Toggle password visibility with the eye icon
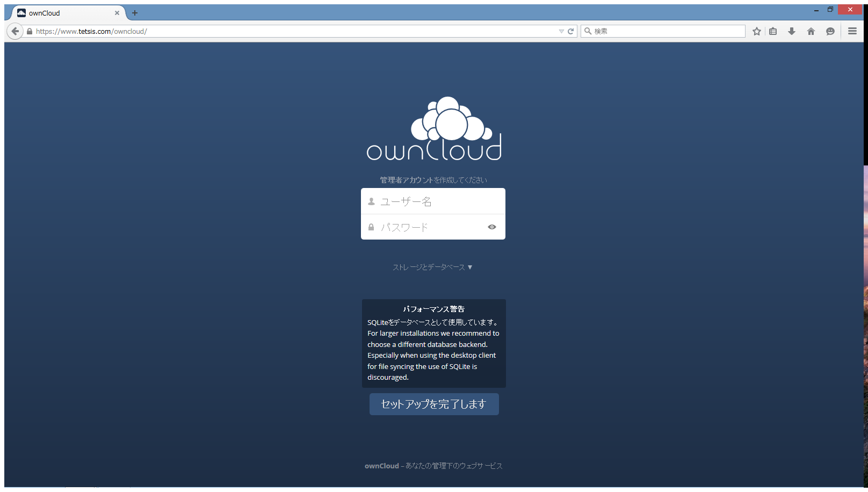The image size is (868, 492). tap(492, 227)
